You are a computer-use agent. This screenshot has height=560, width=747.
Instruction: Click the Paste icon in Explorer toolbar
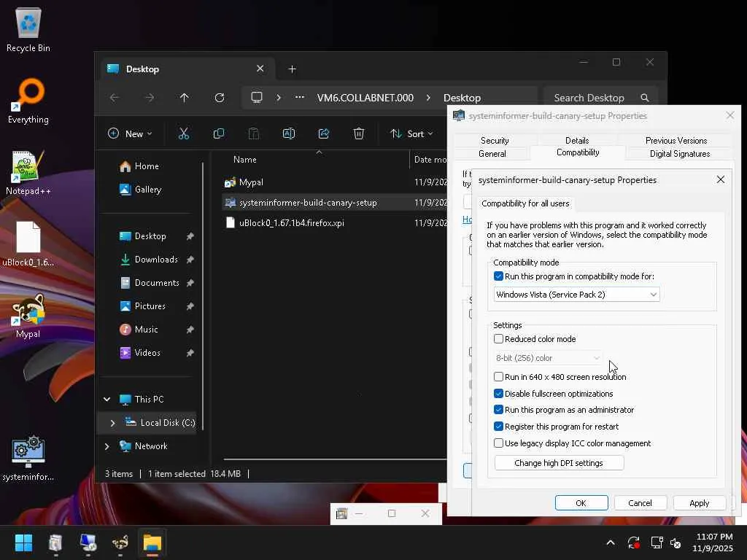coord(254,134)
